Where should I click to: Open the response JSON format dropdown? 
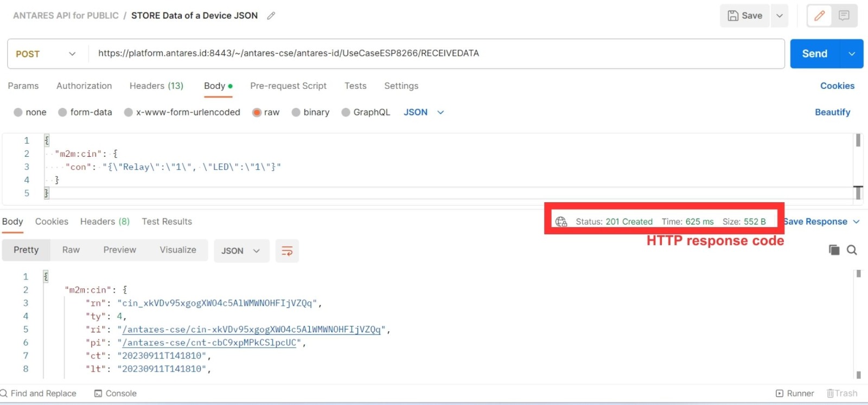pyautogui.click(x=241, y=251)
